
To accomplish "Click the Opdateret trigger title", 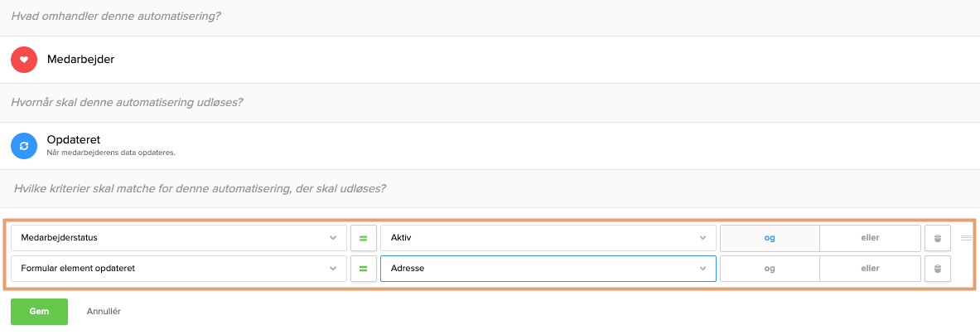I will (74, 139).
